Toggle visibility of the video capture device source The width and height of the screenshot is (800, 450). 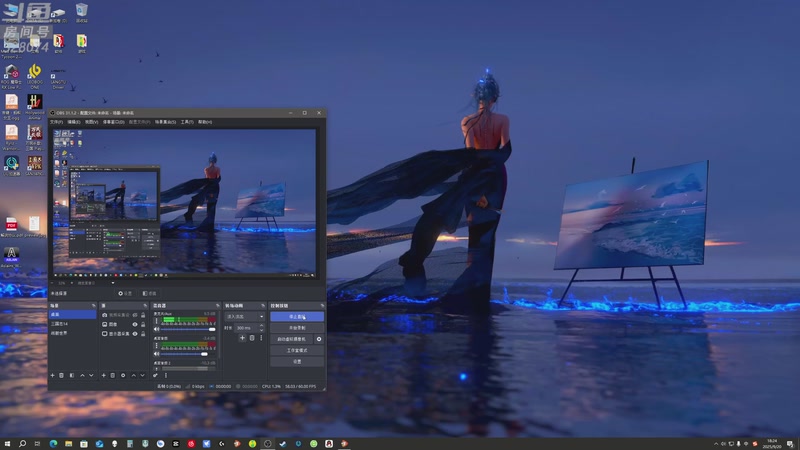click(135, 315)
